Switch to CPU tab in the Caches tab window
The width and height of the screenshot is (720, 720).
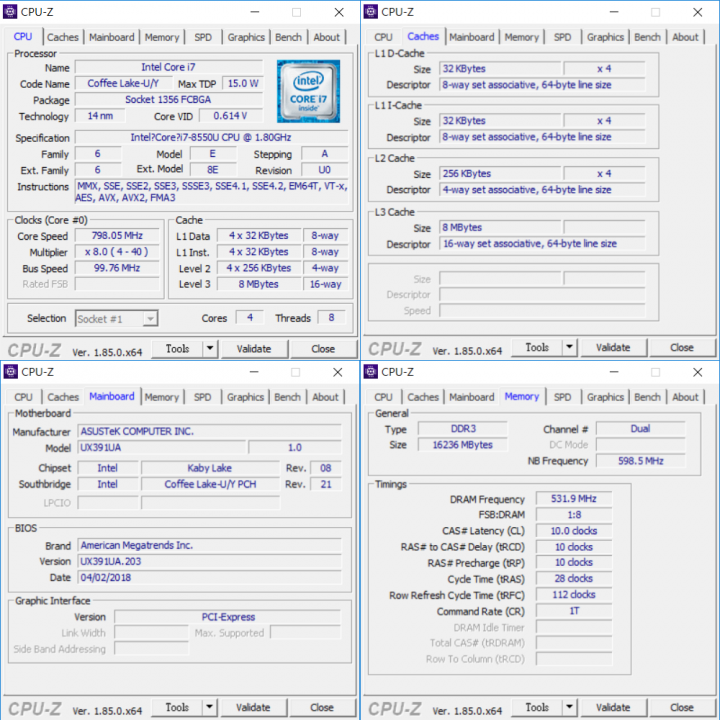(383, 37)
